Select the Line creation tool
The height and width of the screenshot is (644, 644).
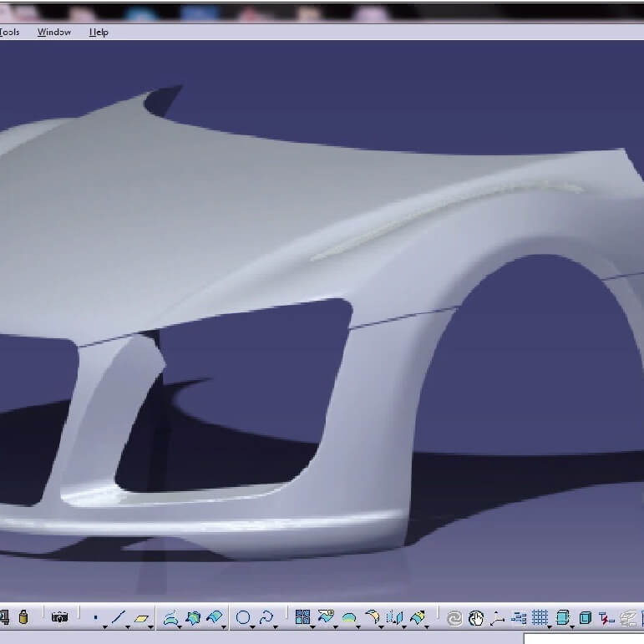[118, 618]
